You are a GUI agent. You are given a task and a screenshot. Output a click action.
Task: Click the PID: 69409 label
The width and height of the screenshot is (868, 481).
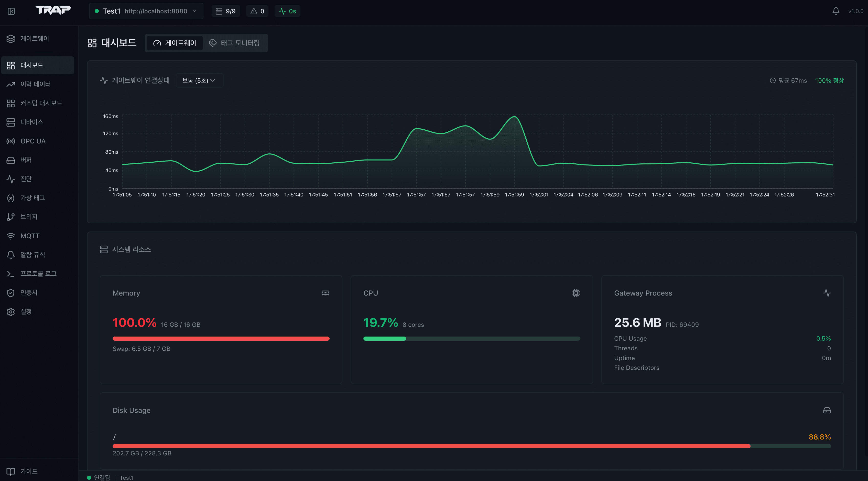coord(682,325)
